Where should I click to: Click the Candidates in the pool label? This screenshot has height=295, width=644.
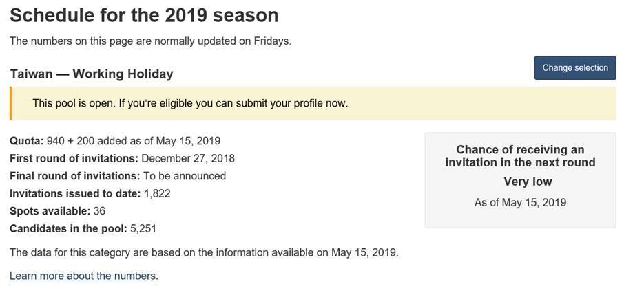tap(68, 228)
